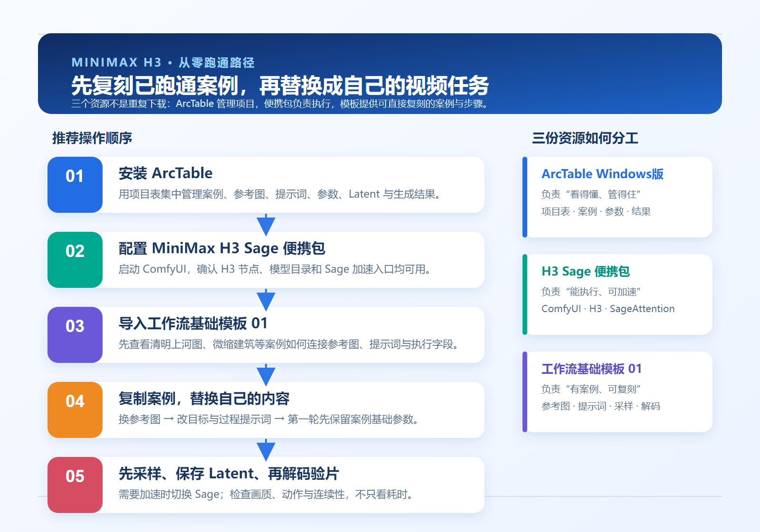The width and height of the screenshot is (760, 532).
Task: Click the '三份资源如何分工' section heading
Action: [x=585, y=138]
